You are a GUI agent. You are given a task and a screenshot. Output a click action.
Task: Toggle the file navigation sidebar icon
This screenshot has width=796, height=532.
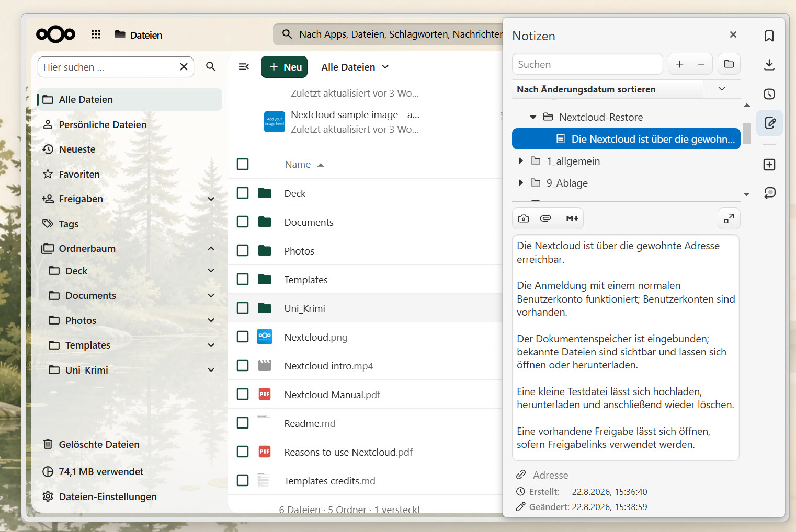point(244,67)
